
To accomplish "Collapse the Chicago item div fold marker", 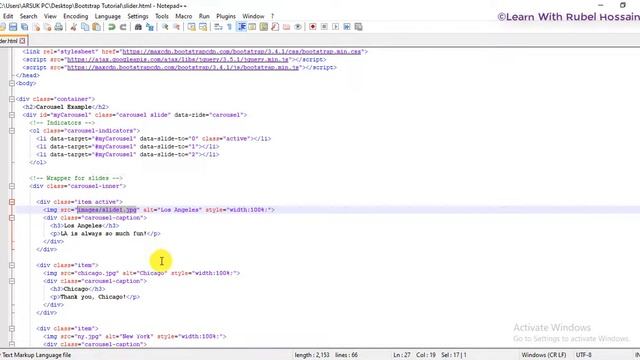I will (x=12, y=265).
